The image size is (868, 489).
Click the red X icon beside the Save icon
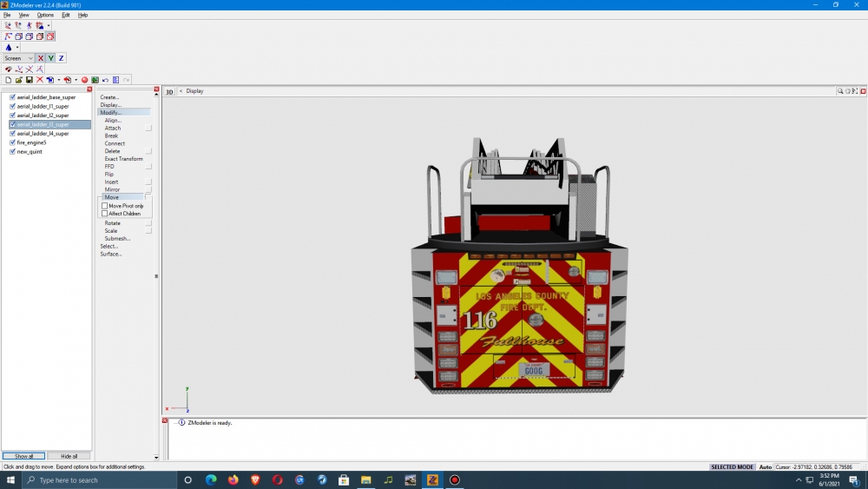(40, 80)
